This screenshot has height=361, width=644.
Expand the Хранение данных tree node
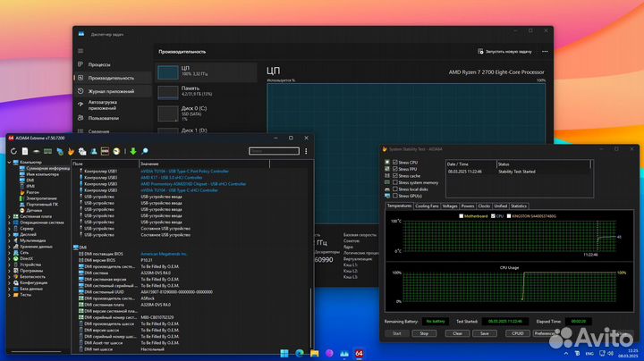click(x=10, y=247)
